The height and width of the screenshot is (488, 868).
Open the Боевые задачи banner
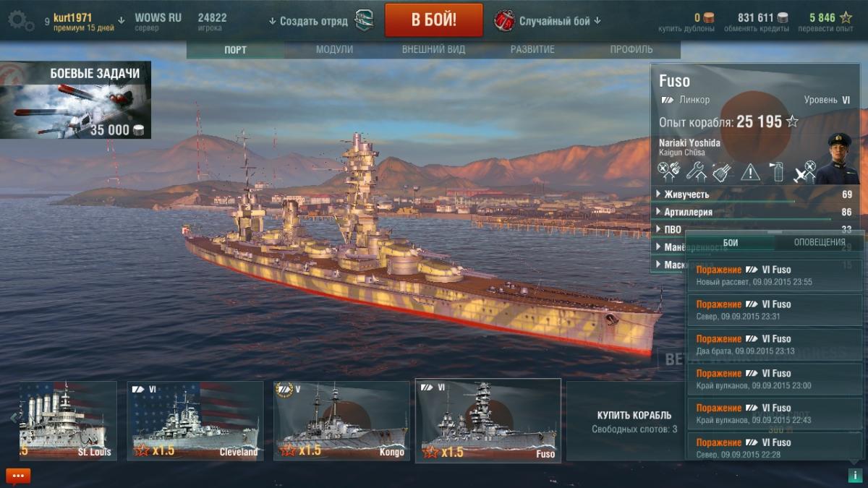click(x=76, y=100)
